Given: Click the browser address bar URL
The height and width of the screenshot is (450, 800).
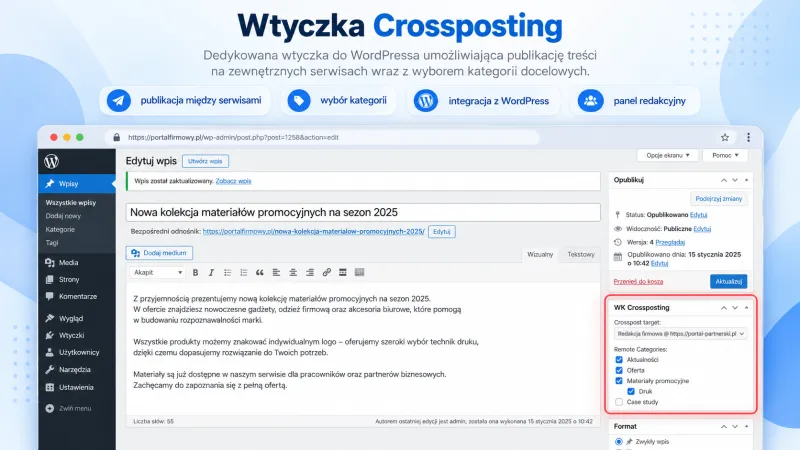Looking at the screenshot, I should point(233,137).
